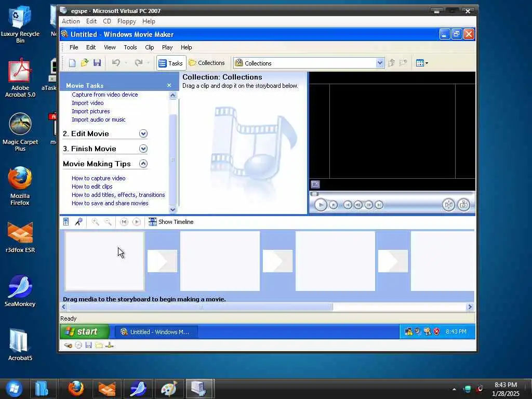The height and width of the screenshot is (399, 532).
Task: Click Import audio or music link
Action: tap(98, 120)
